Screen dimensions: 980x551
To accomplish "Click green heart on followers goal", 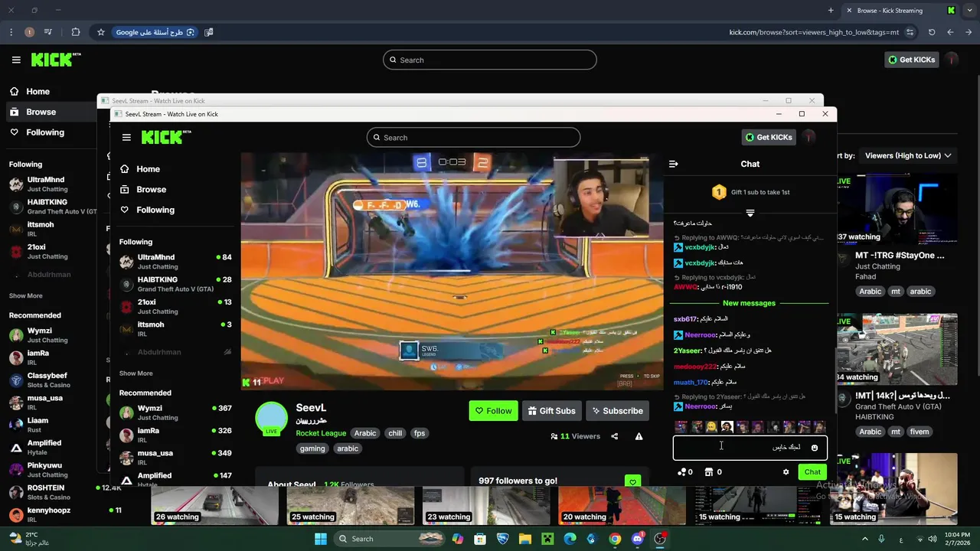I will (632, 482).
